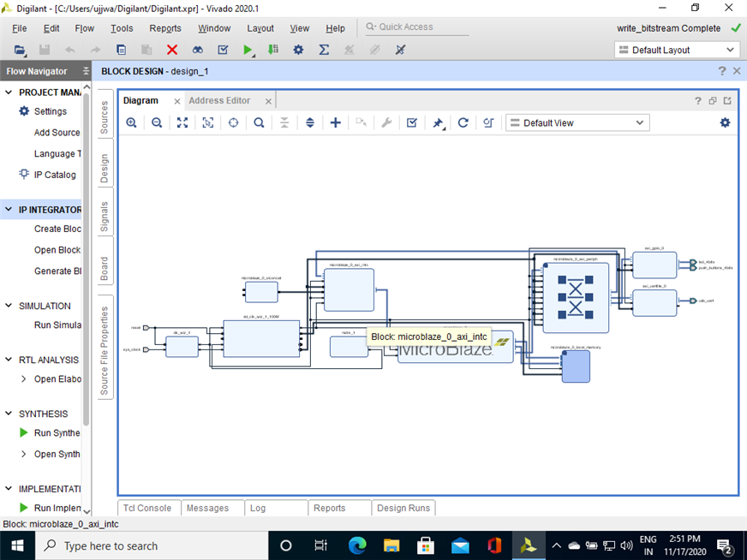Screen dimensions: 747x560
Task: Click the Generate Bitstream download icon
Action: click(272, 50)
